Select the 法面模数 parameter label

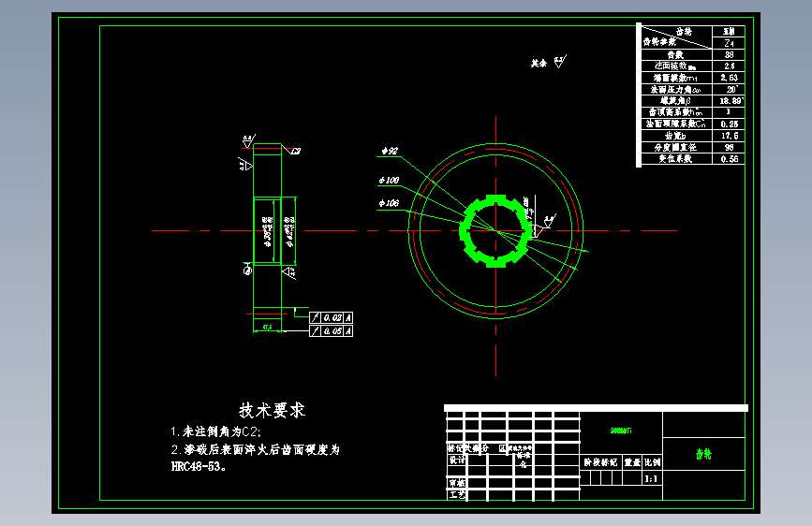[676, 66]
